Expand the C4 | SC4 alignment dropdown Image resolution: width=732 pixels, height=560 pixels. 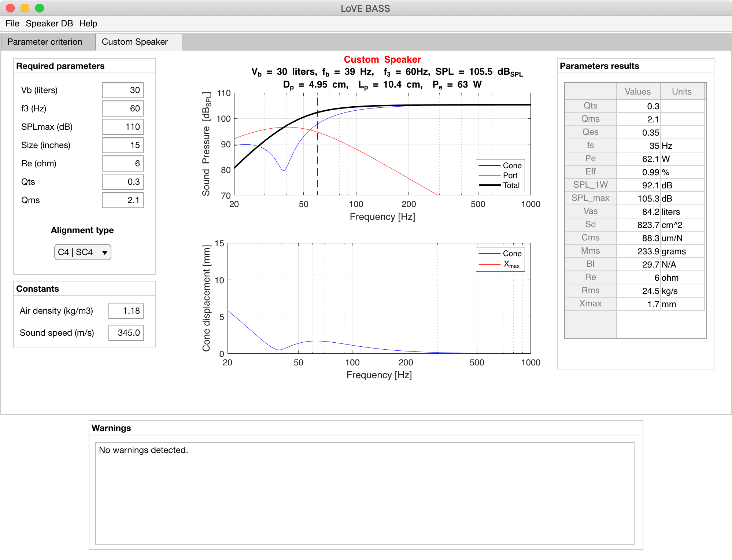coord(83,252)
